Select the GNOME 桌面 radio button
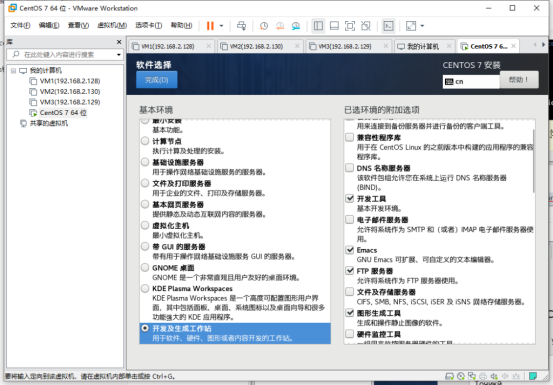 145,267
